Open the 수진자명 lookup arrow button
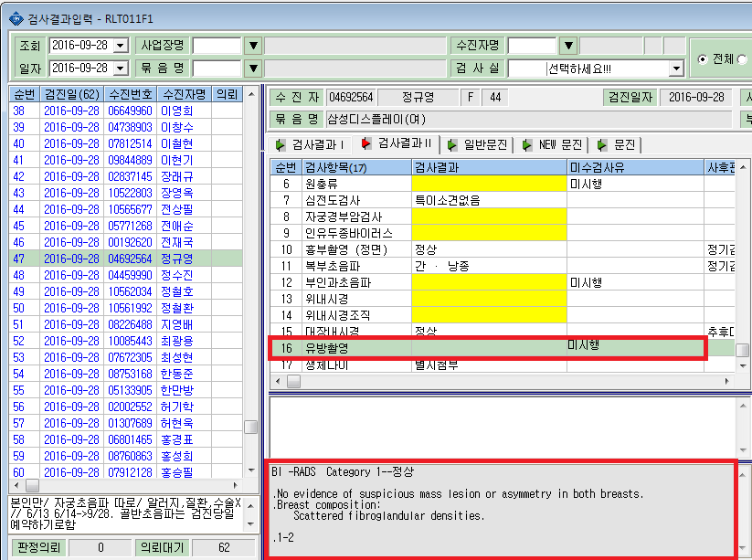The height and width of the screenshot is (560, 752). (568, 46)
